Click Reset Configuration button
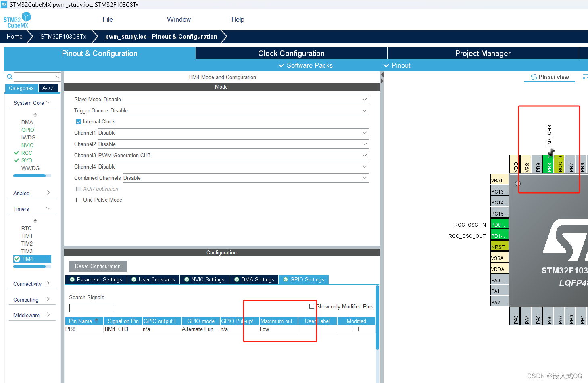Viewport: 588px width, 383px height. 98,266
